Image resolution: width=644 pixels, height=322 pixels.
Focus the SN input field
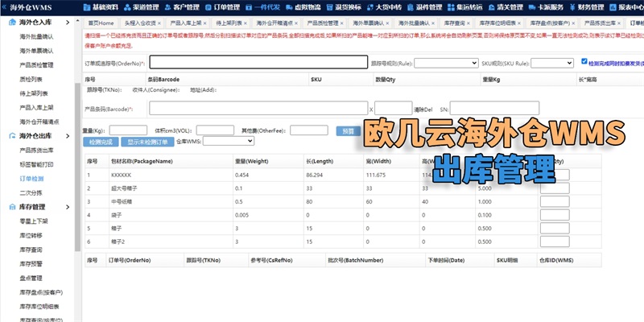click(494, 108)
